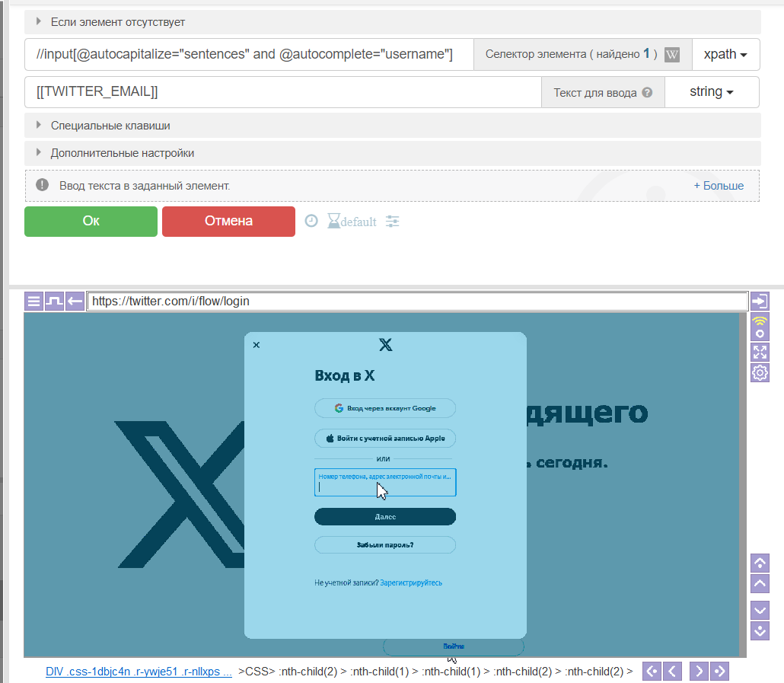Click the back arrow next to URL bar
The height and width of the screenshot is (683, 784).
(x=75, y=301)
